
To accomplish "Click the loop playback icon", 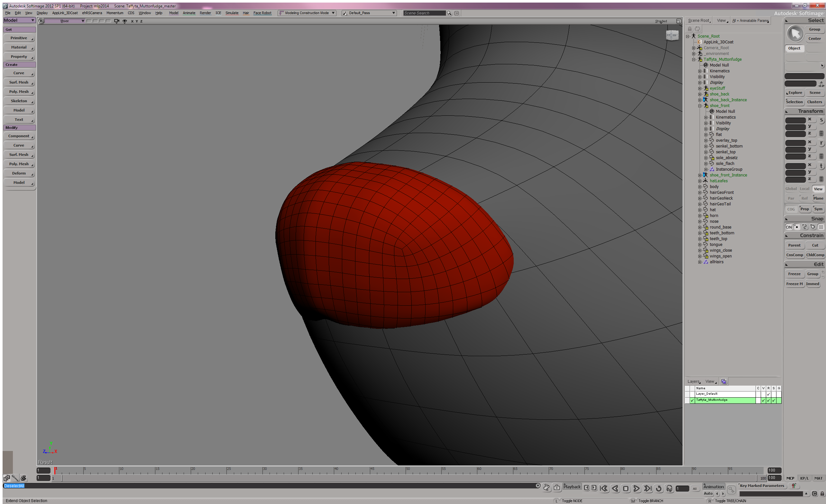I will tap(659, 488).
